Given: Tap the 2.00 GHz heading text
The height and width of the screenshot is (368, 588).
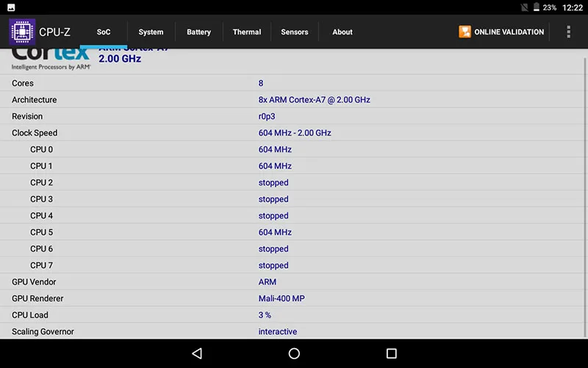Looking at the screenshot, I should point(120,59).
